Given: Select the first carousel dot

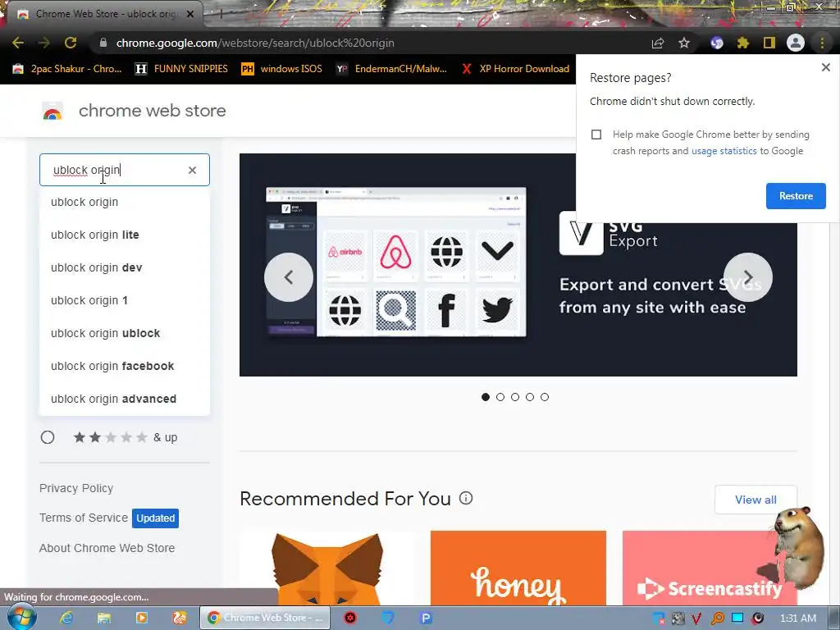Looking at the screenshot, I should 486,397.
